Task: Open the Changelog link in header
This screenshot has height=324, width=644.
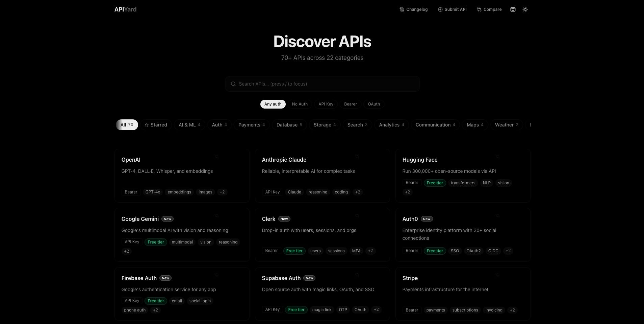Action: point(414,9)
